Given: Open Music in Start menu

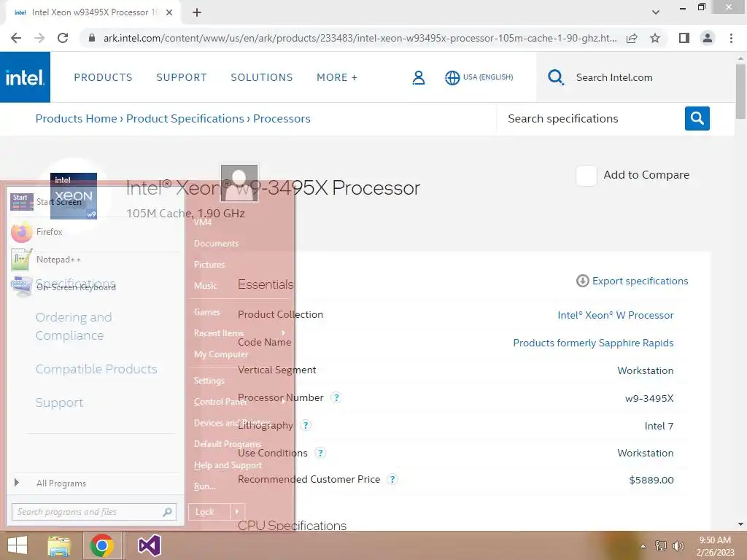Looking at the screenshot, I should [x=205, y=286].
